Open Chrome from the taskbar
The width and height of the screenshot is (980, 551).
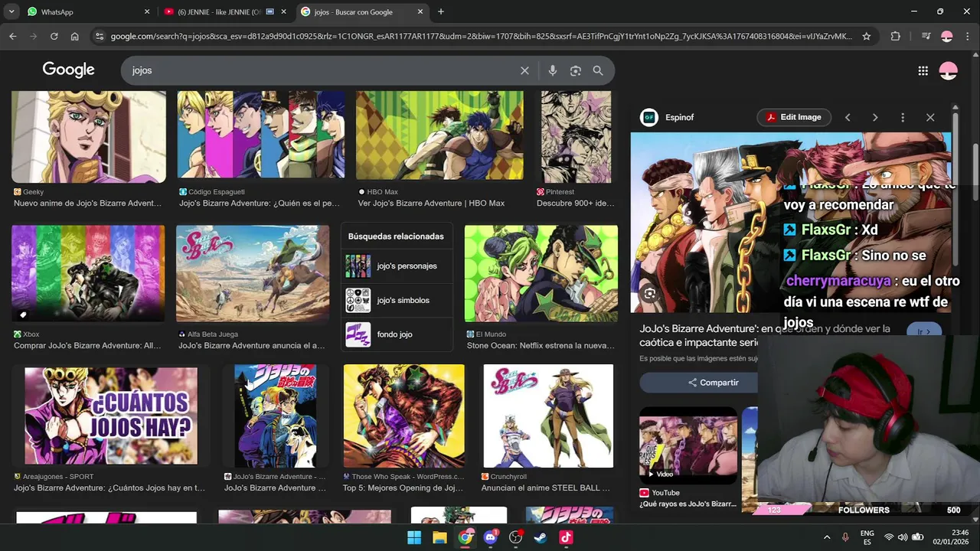click(x=465, y=538)
